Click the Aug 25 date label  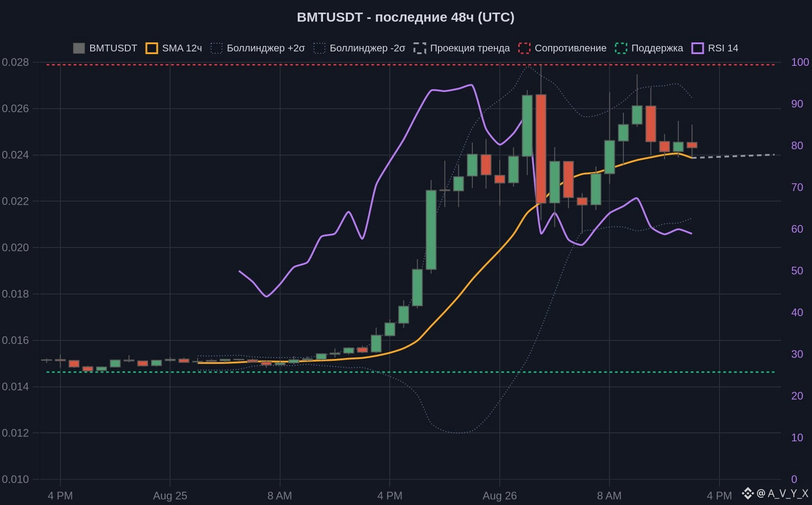pos(170,496)
